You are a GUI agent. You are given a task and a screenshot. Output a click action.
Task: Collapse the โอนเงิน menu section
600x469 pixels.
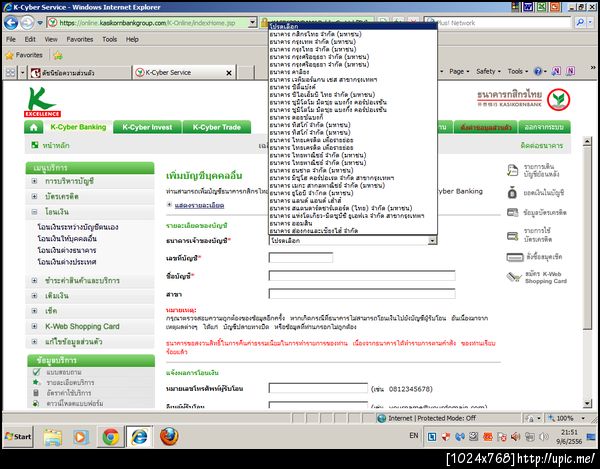[34, 212]
